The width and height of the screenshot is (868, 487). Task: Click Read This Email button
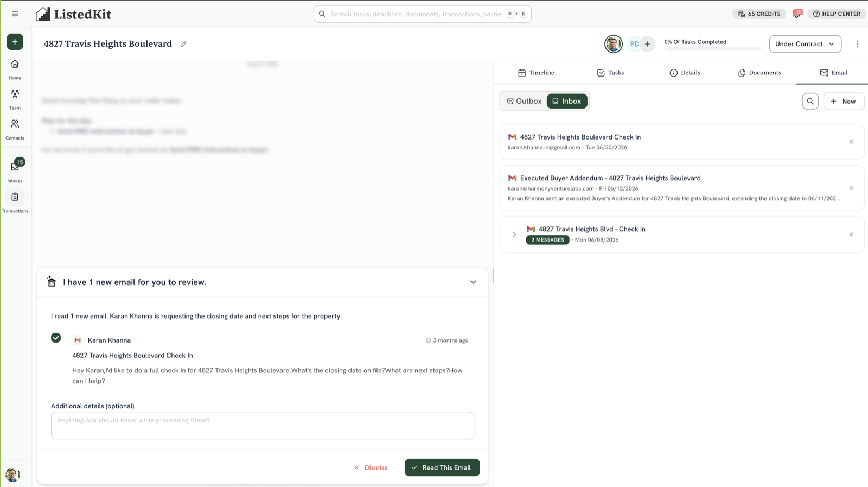(442, 467)
